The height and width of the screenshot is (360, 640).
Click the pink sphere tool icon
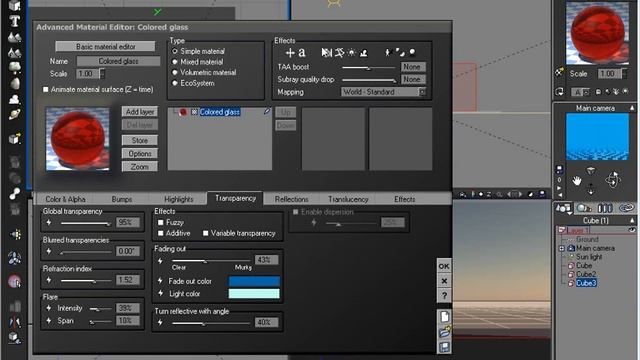click(15, 281)
